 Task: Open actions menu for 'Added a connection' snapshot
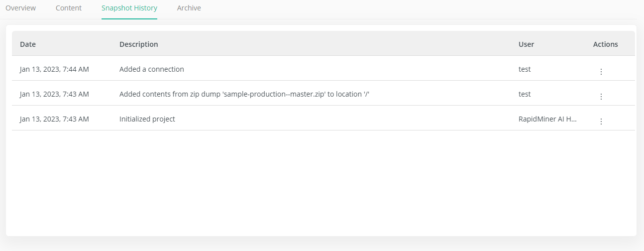coord(601,71)
